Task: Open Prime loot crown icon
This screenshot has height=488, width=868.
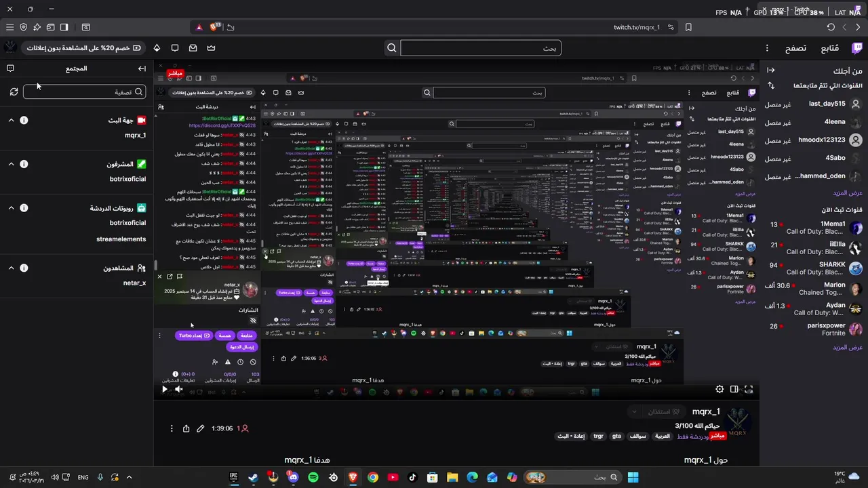Action: (211, 47)
